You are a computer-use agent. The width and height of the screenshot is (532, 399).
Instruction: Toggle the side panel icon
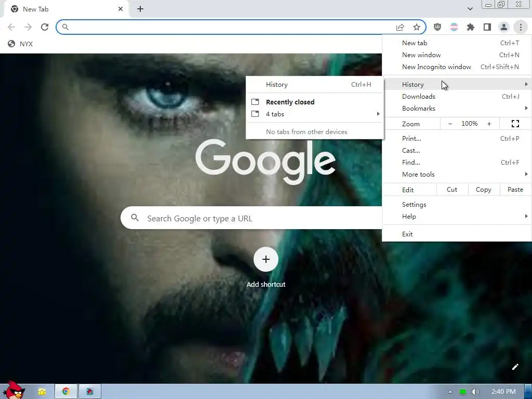pos(487,27)
